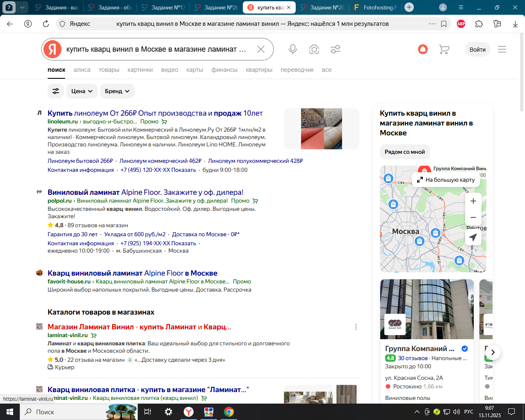
Task: Open image search by camera icon
Action: (x=314, y=49)
